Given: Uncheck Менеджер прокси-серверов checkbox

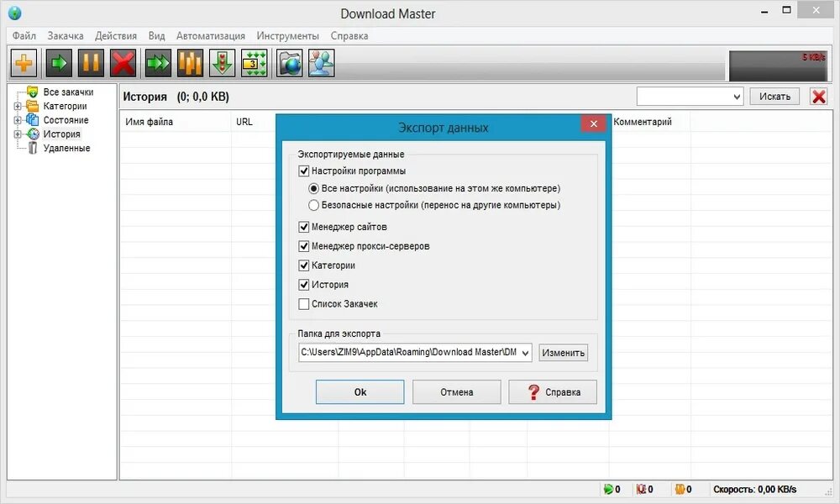Looking at the screenshot, I should [304, 246].
